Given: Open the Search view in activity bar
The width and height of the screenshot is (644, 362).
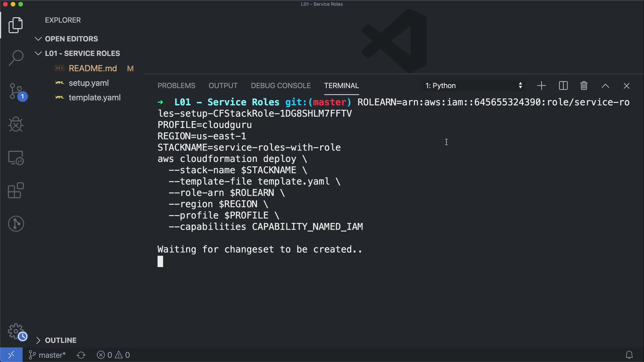Looking at the screenshot, I should (x=16, y=58).
